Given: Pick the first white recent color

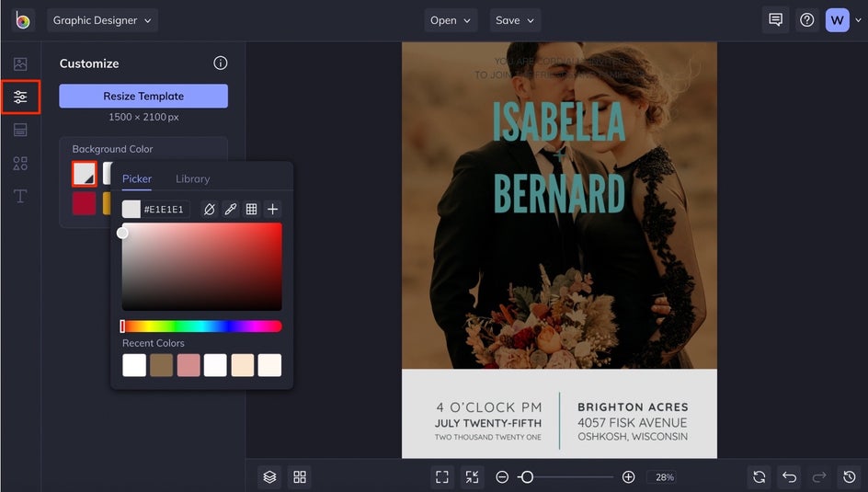Looking at the screenshot, I should tap(134, 365).
